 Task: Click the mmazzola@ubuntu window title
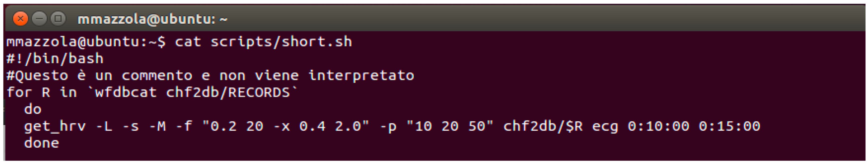click(x=152, y=19)
